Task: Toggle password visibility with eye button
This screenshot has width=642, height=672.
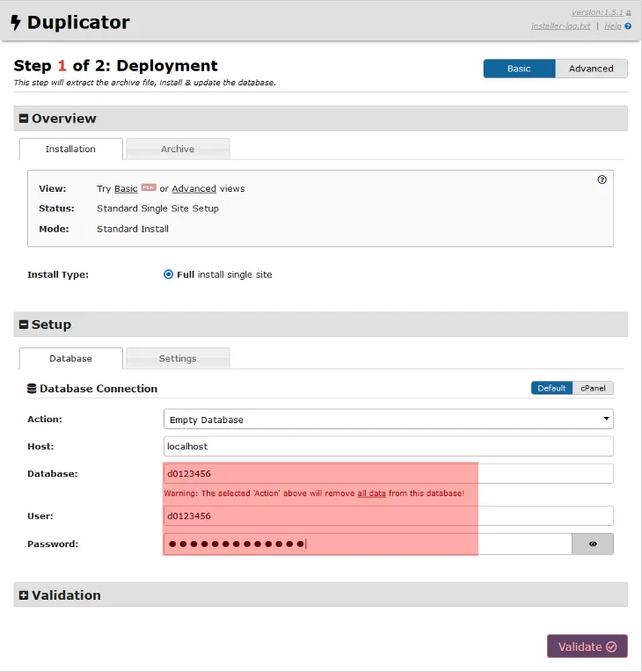Action: click(x=592, y=544)
